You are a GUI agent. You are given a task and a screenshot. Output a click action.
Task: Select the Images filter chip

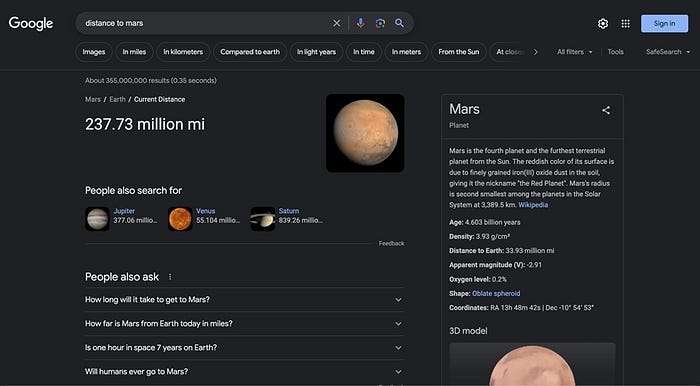[94, 52]
